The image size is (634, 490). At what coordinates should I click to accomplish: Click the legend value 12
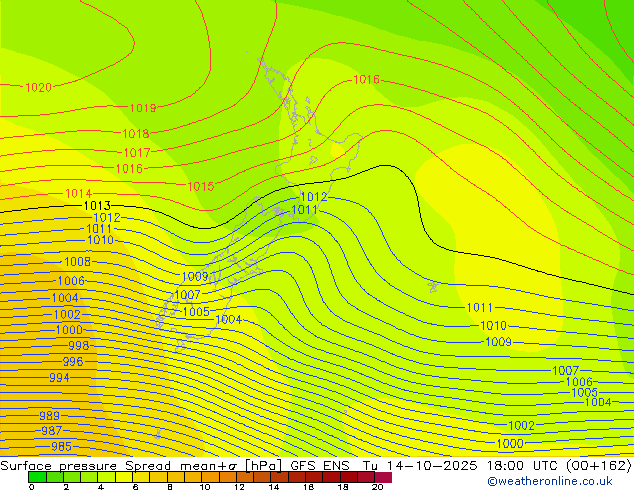239,487
